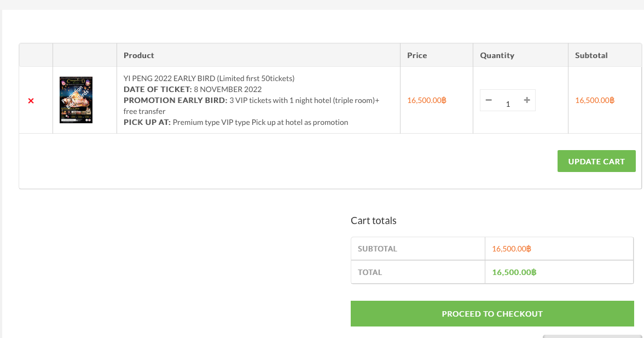Click the Quantity column header

[497, 55]
